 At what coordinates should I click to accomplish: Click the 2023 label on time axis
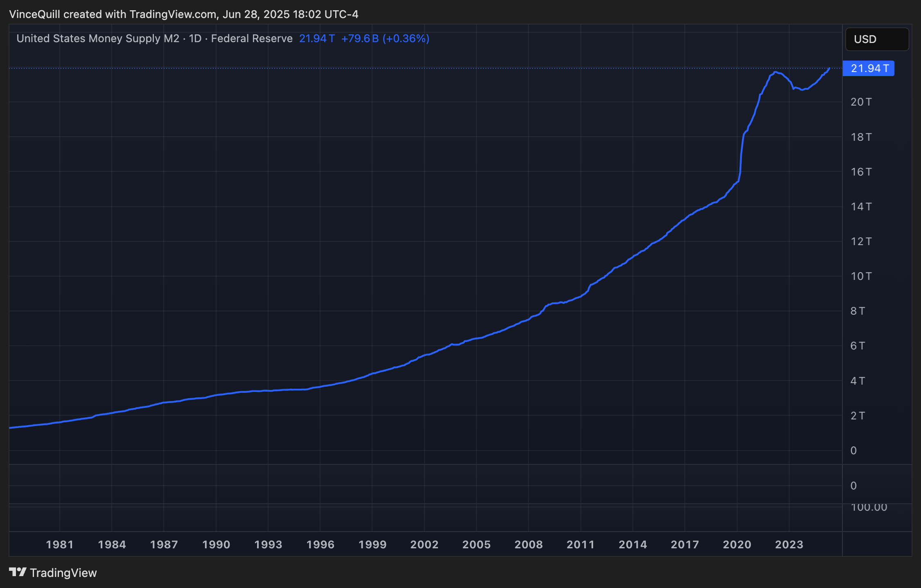tap(790, 545)
